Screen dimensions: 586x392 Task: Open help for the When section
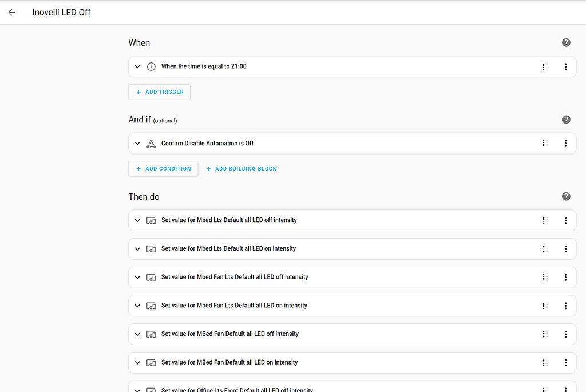566,43
